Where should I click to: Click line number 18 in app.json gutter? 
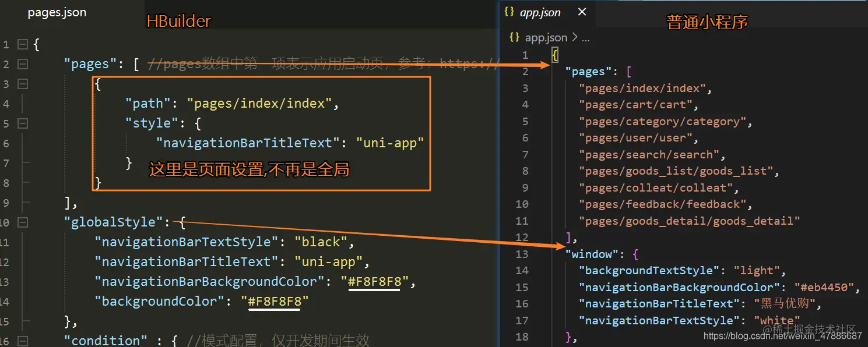(x=522, y=337)
